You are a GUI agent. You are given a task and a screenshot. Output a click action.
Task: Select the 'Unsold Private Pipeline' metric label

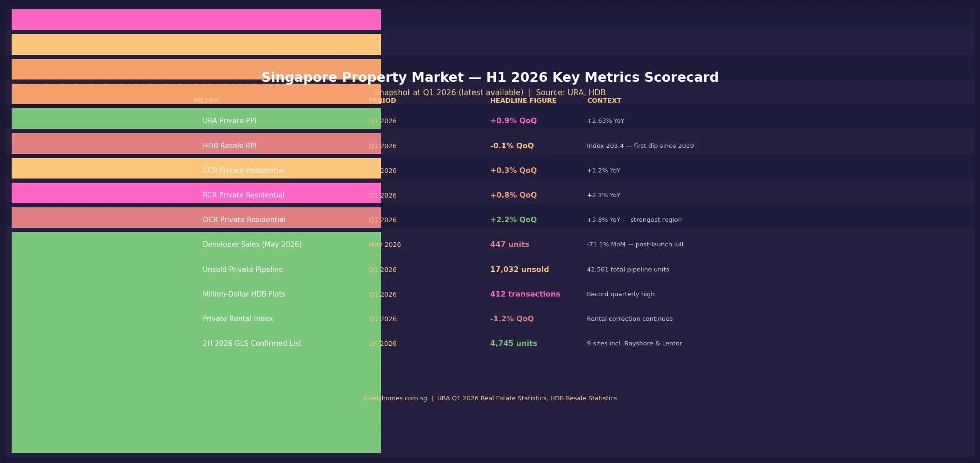(x=243, y=270)
